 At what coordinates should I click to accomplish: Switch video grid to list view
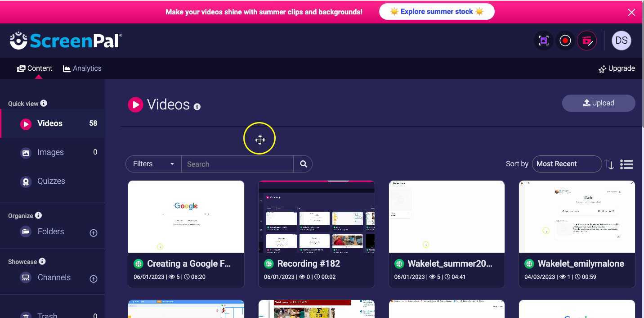pyautogui.click(x=626, y=164)
